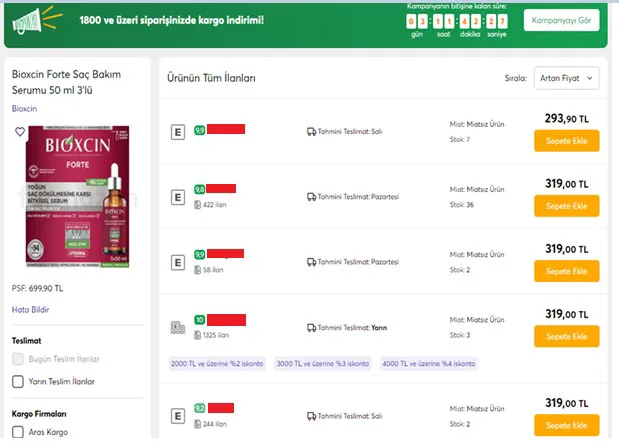This screenshot has height=447, width=619.
Task: Open Bioxcin Forte product image
Action: coord(77,196)
